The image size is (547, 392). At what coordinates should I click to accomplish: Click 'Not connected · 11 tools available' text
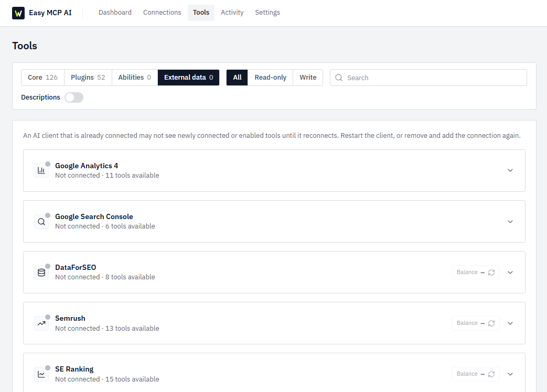107,175
